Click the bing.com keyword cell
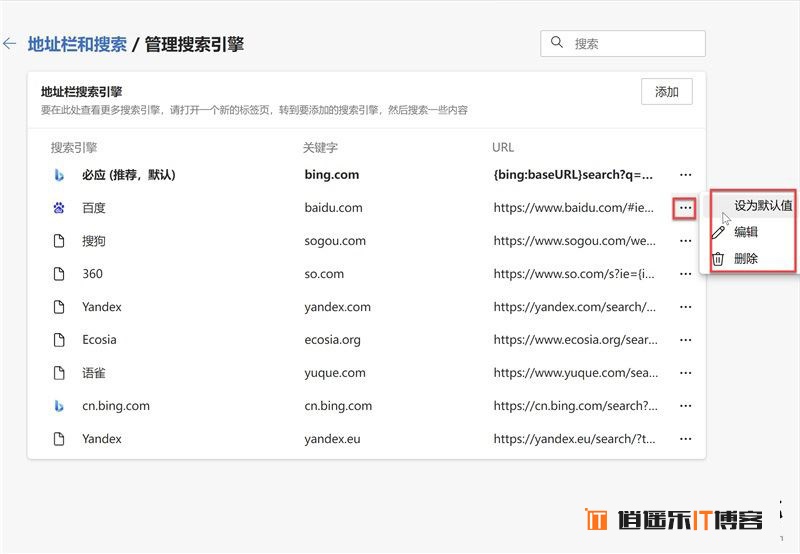Screen dimensions: 800x554 pos(332,174)
